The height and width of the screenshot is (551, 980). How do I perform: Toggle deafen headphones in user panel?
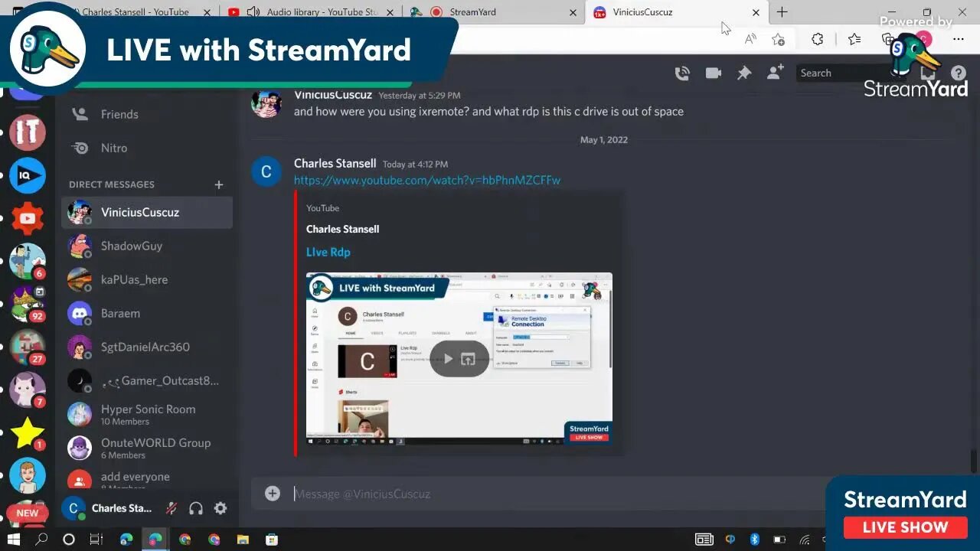tap(196, 508)
